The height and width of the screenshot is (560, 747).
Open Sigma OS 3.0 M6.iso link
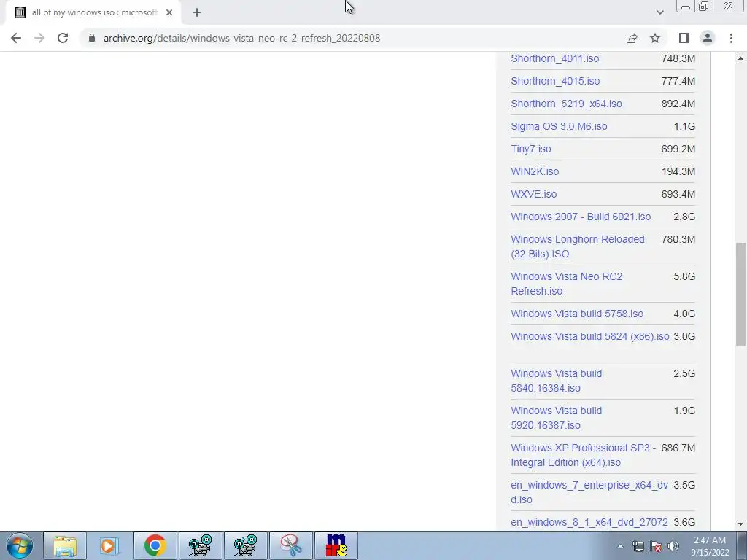(559, 126)
